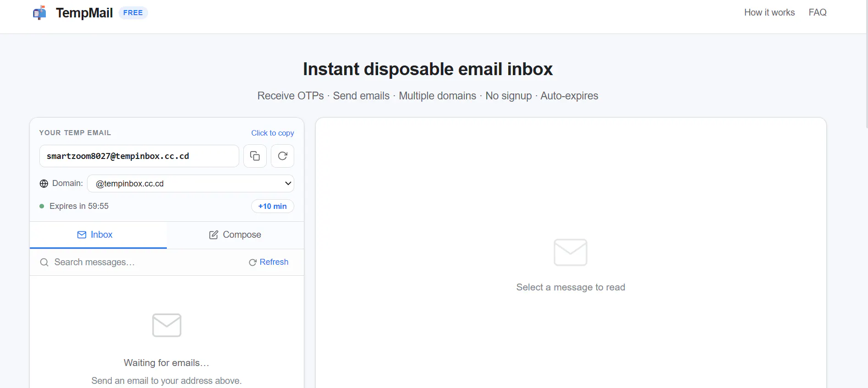Generate a new address with refresh icon

click(283, 156)
